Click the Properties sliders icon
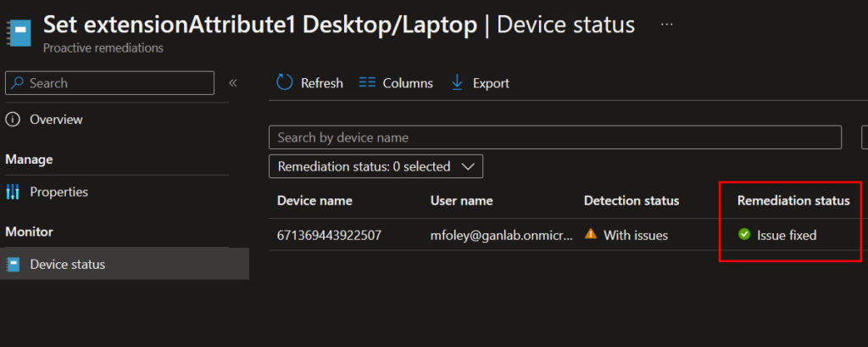This screenshot has height=347, width=868. tap(13, 192)
